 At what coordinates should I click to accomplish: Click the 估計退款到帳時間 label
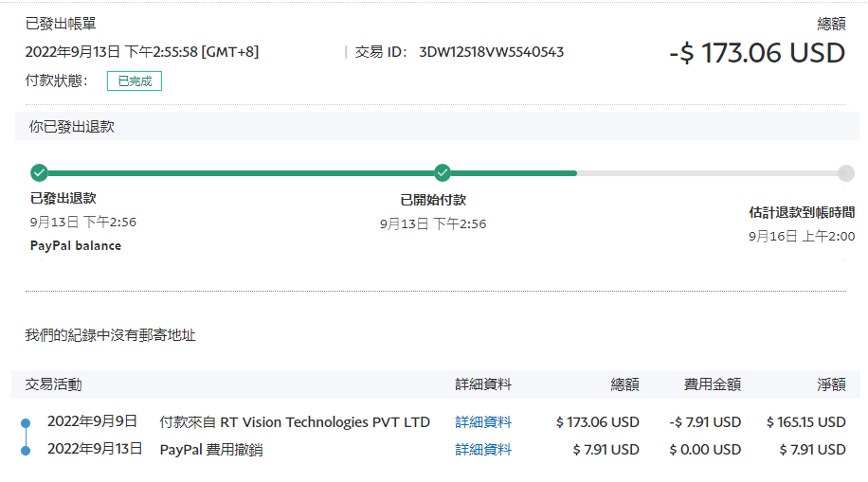pos(802,213)
